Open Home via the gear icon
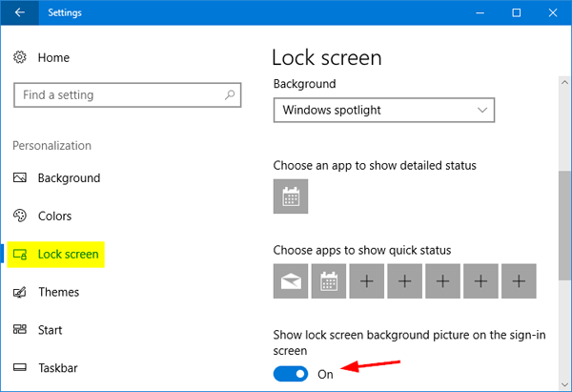The height and width of the screenshot is (392, 572). pos(20,58)
